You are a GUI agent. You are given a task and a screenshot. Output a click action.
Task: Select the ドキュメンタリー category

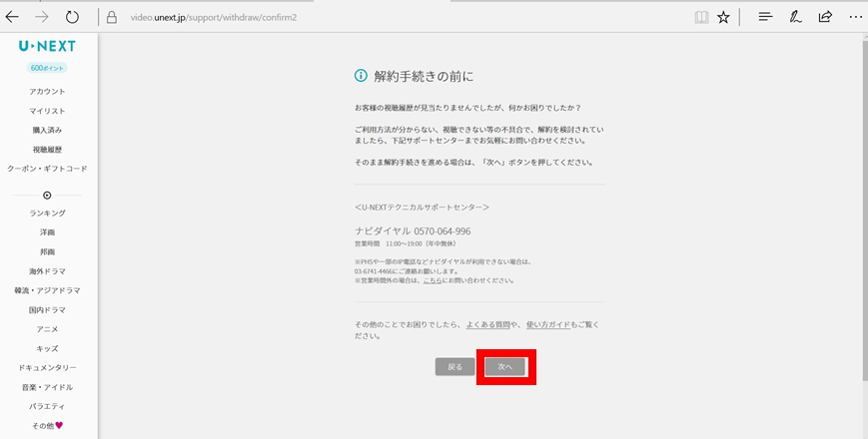pyautogui.click(x=47, y=368)
